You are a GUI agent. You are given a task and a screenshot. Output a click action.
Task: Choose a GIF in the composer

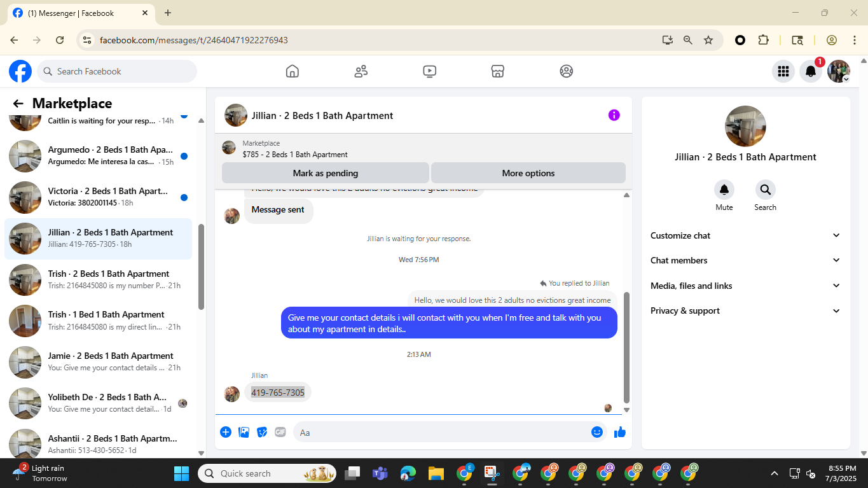280,432
